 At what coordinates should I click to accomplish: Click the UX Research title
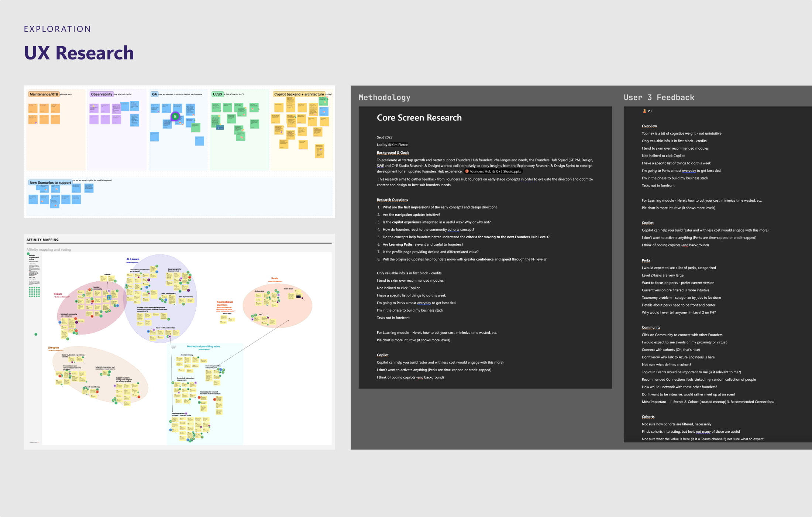point(79,53)
